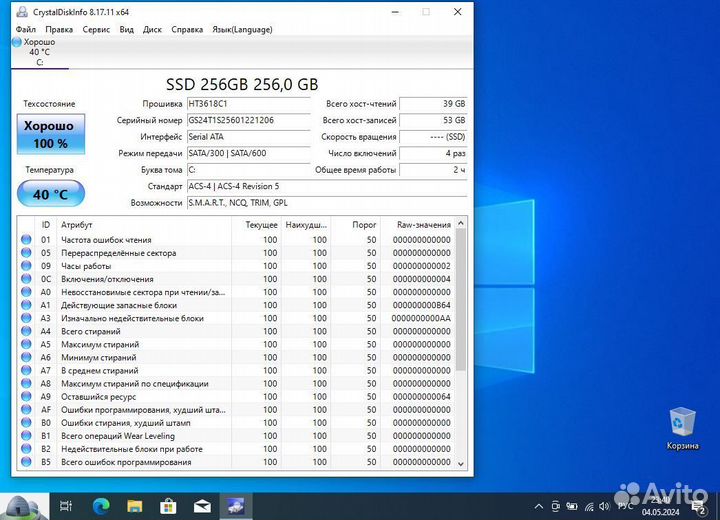Image resolution: width=720 pixels, height=520 pixels.
Task: Click the transfer mode field SATA/300 | SATA/600
Action: point(248,153)
